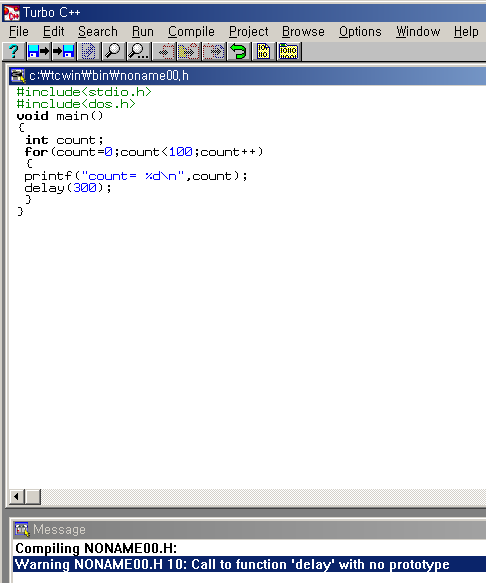Click the make binary folder icon
The image size is (486, 583).
coord(289,51)
